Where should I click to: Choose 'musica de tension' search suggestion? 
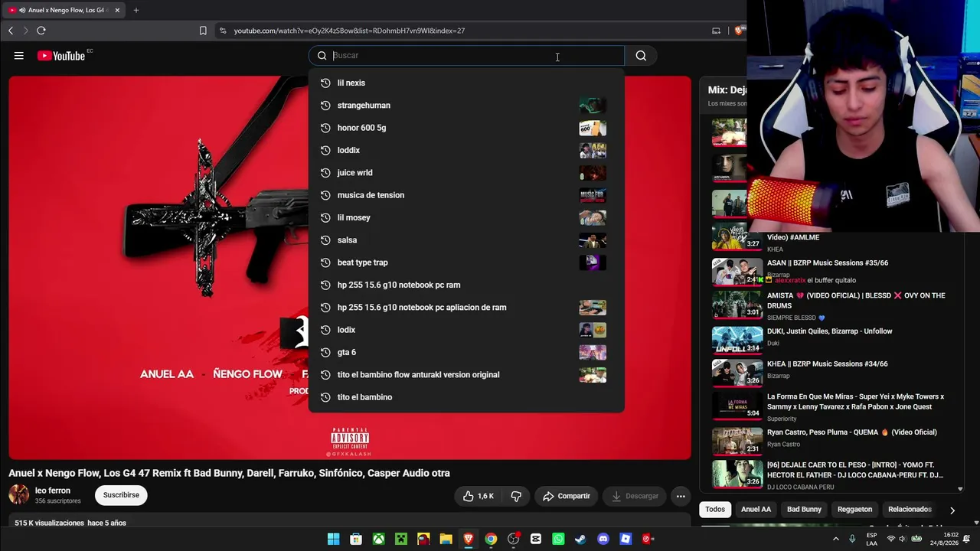[x=466, y=195]
